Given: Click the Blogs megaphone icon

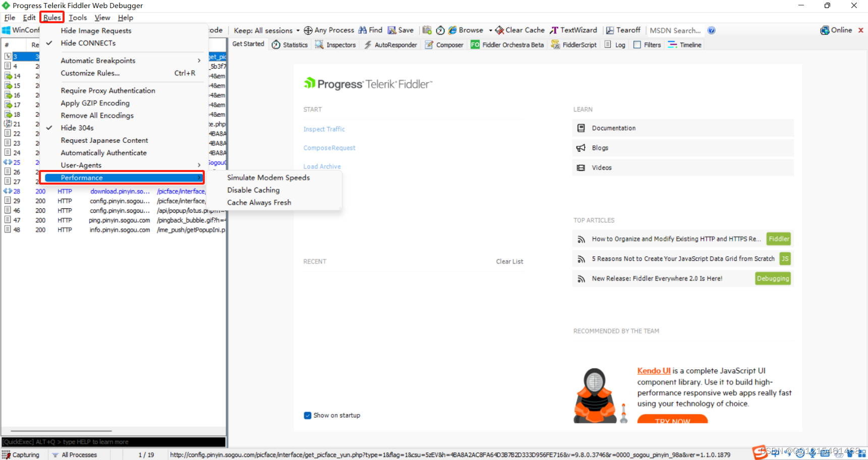Looking at the screenshot, I should click(x=581, y=148).
